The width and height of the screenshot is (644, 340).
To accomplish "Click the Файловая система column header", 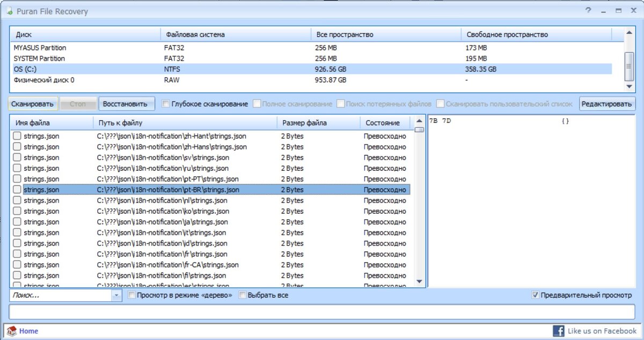I will (x=235, y=34).
